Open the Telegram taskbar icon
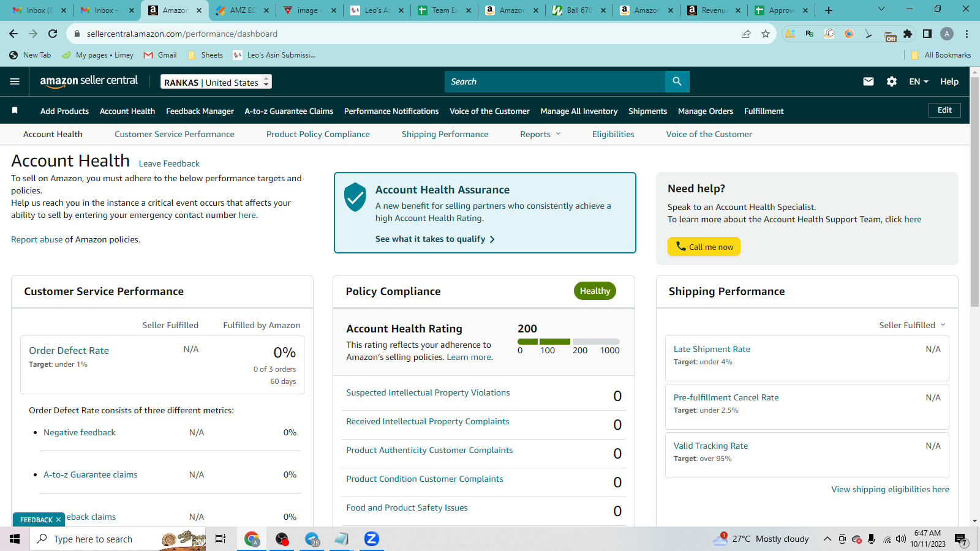980x551 pixels. click(312, 539)
